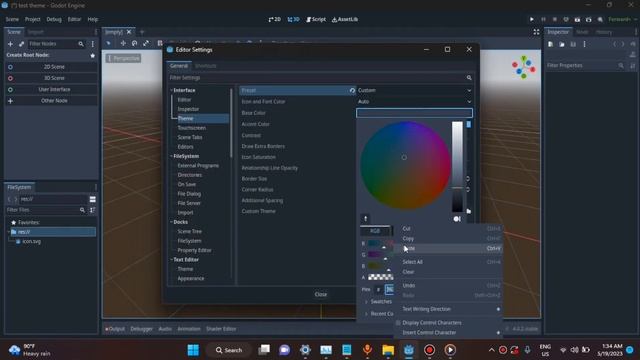
Task: Choose Undo from the context menu
Action: [x=449, y=285]
